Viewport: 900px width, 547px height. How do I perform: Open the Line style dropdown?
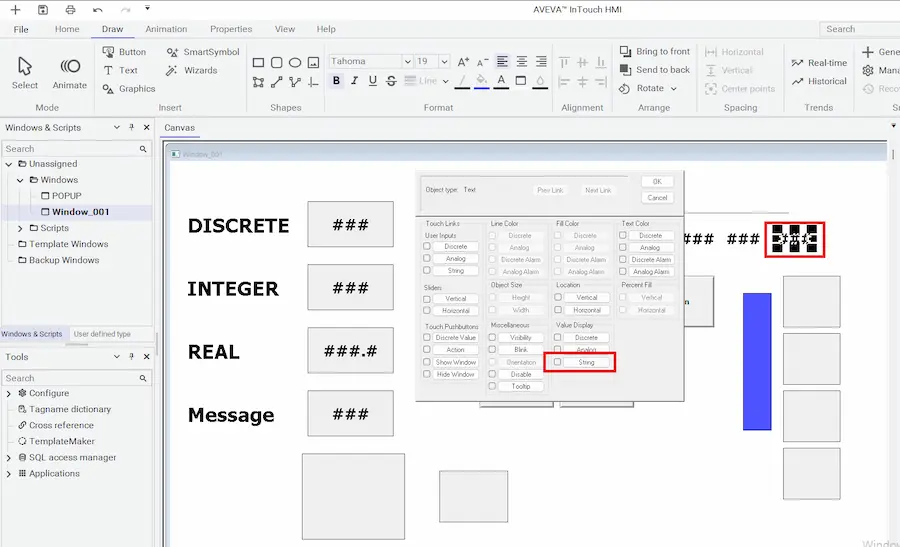point(445,81)
